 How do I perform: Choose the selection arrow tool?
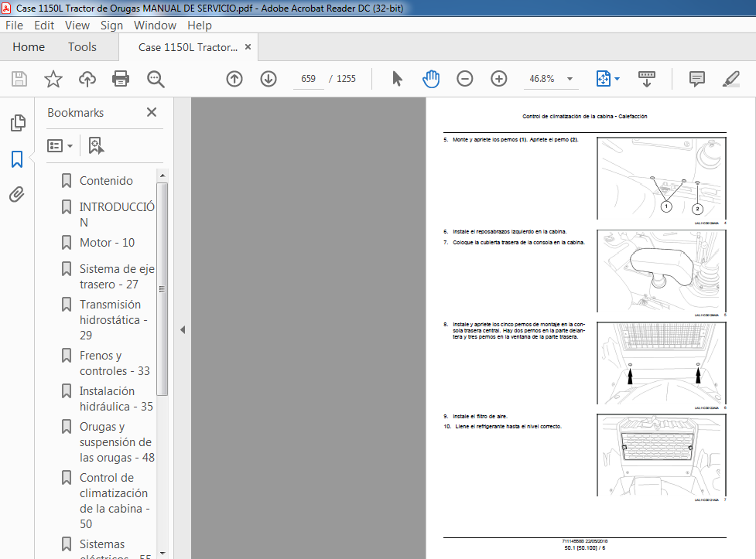pyautogui.click(x=397, y=79)
